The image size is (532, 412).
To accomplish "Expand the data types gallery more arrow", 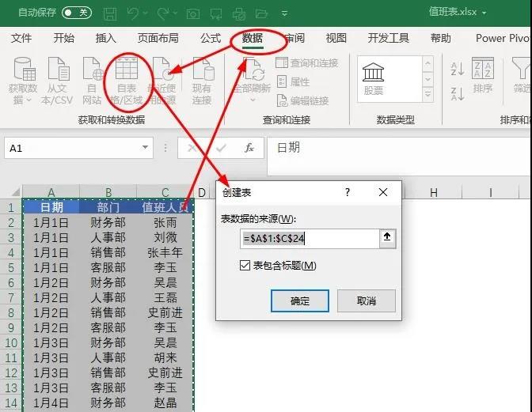I will pyautogui.click(x=427, y=94).
